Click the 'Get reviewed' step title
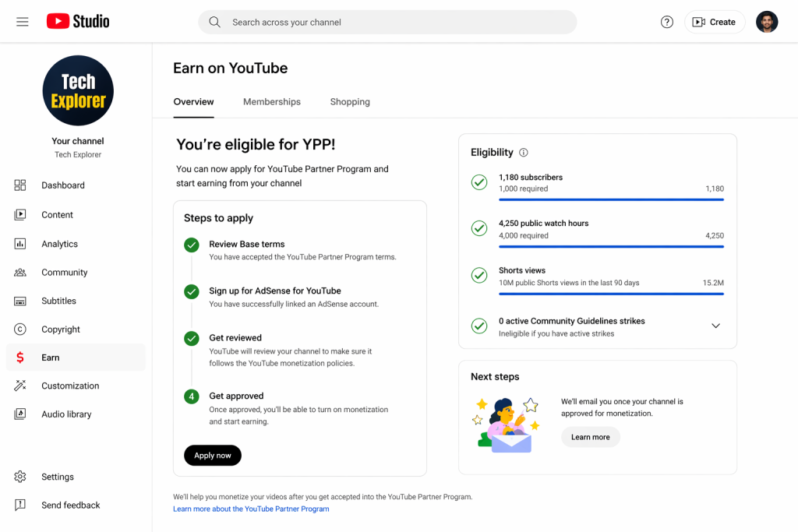The image size is (798, 532). [235, 338]
